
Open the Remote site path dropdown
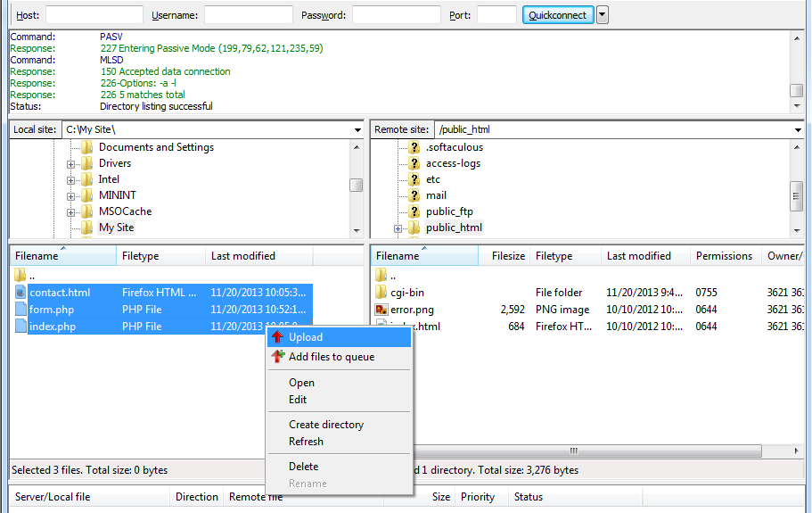point(797,130)
